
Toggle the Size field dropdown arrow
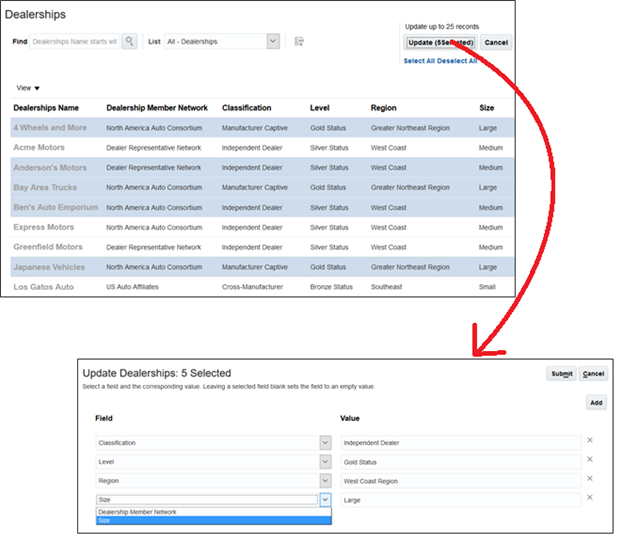(x=325, y=500)
